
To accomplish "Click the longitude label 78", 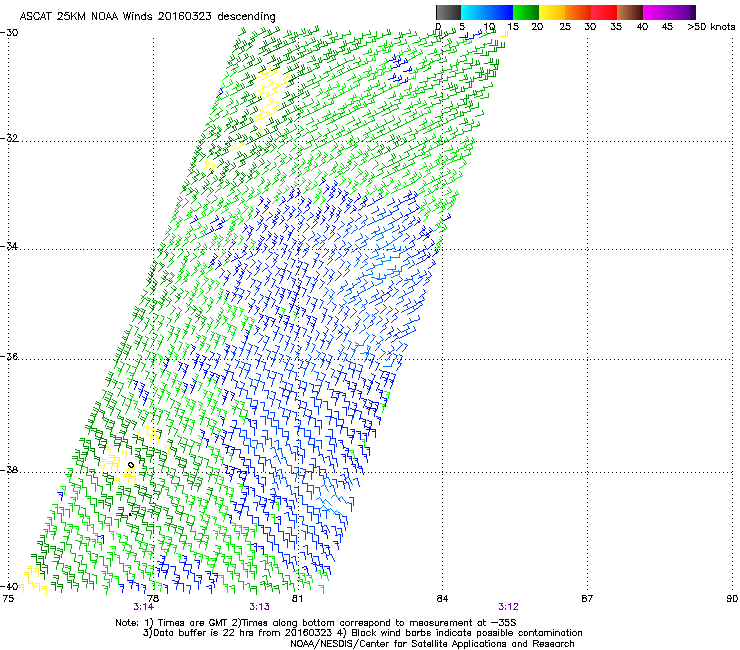I will pos(152,599).
